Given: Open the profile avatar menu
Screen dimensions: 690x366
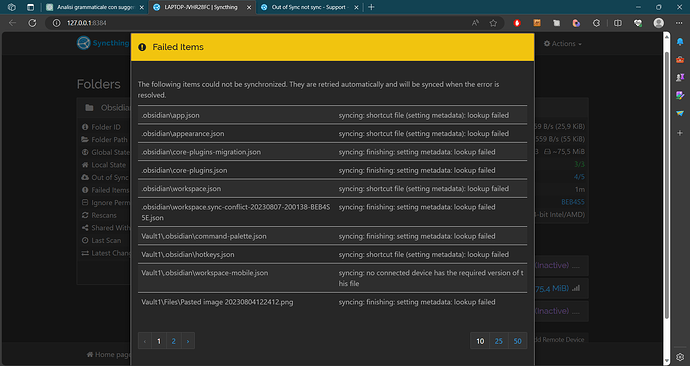Looking at the screenshot, I should click(x=658, y=23).
